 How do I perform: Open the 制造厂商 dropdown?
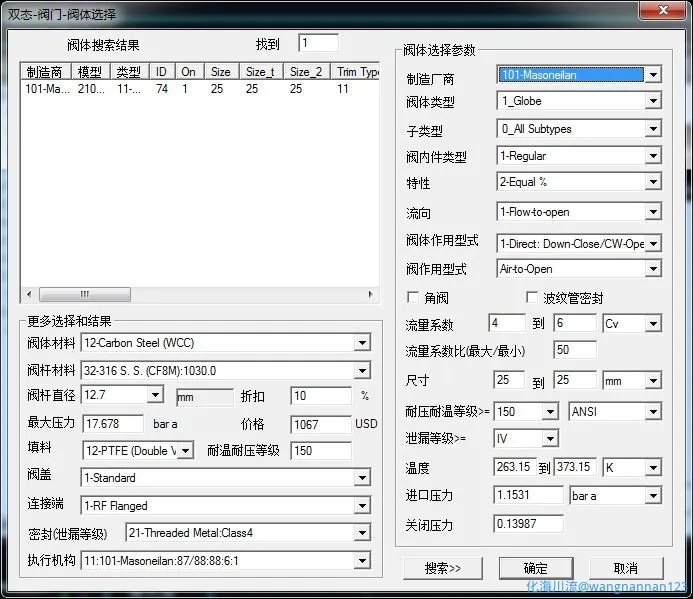point(653,75)
